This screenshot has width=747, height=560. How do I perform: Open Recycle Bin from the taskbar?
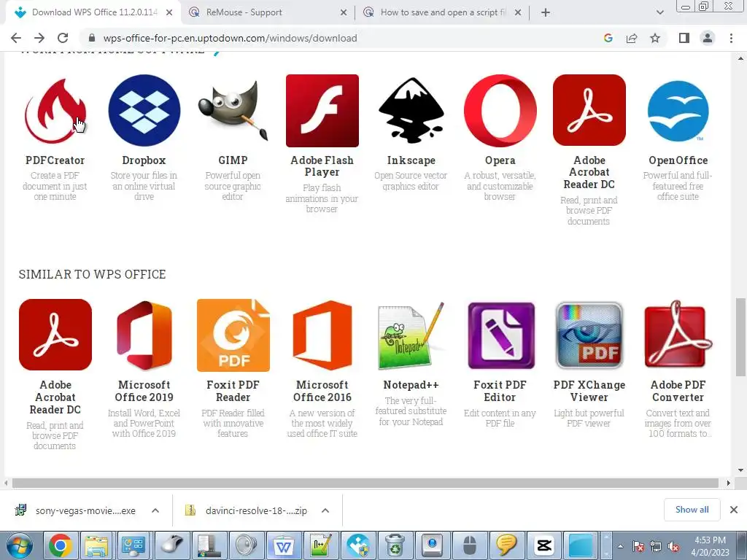[395, 545]
